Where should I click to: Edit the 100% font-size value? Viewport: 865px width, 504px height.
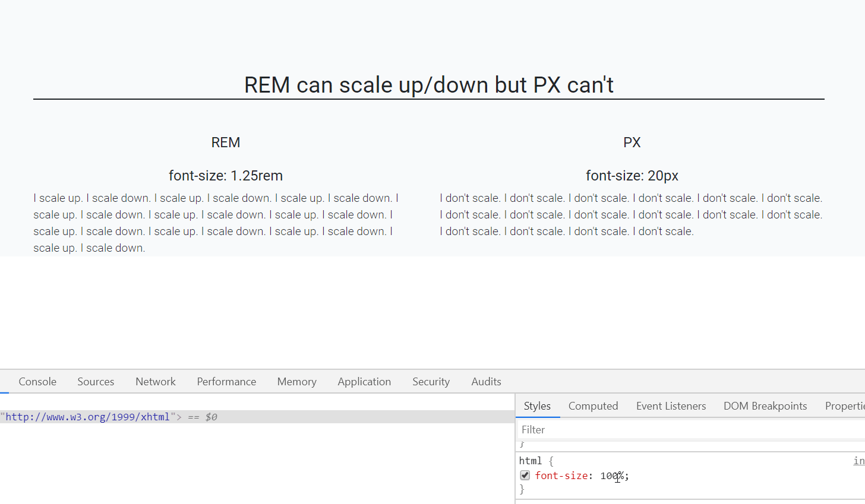[611, 476]
